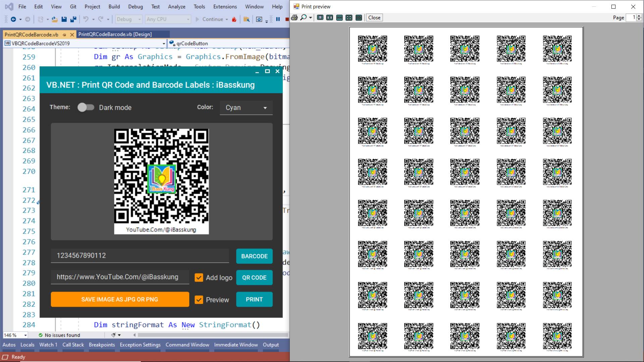Click the barcode number 1234567890112 field

coord(140,255)
